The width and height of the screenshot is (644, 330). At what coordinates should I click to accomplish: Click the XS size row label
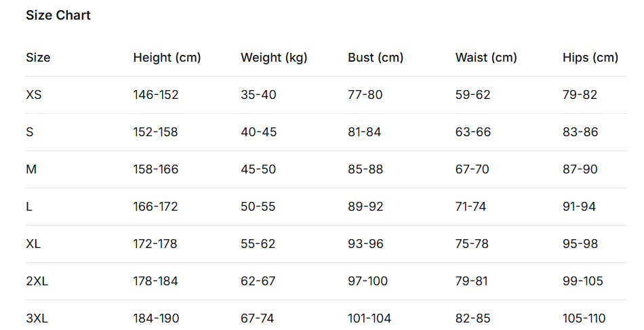(34, 95)
